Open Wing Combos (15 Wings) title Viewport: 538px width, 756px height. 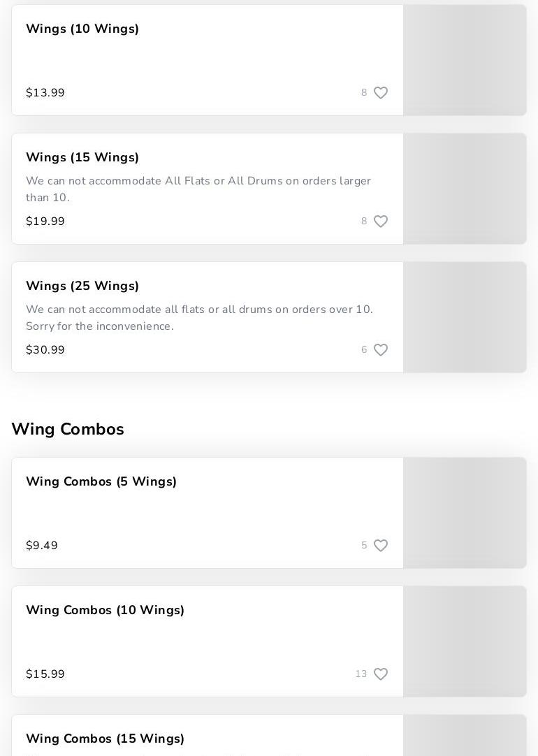click(105, 739)
